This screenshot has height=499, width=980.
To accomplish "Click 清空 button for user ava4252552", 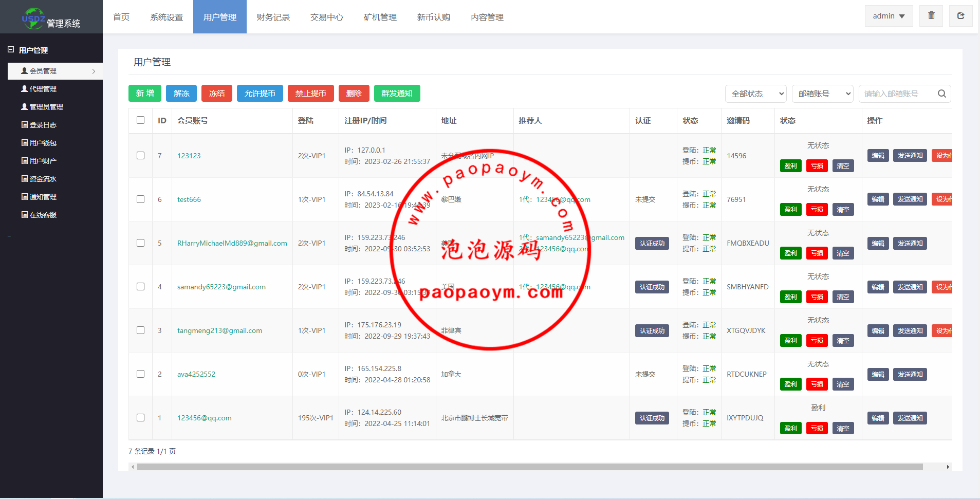I will pyautogui.click(x=843, y=384).
